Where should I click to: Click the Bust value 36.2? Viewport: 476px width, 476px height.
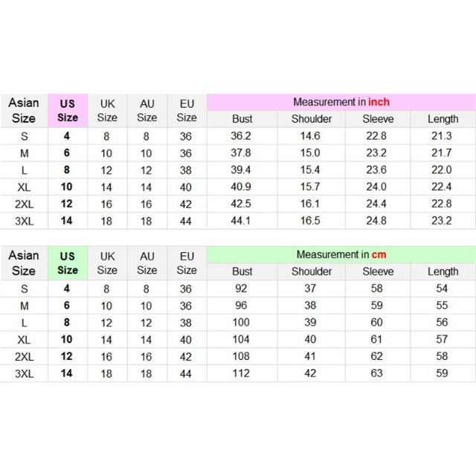(x=241, y=136)
